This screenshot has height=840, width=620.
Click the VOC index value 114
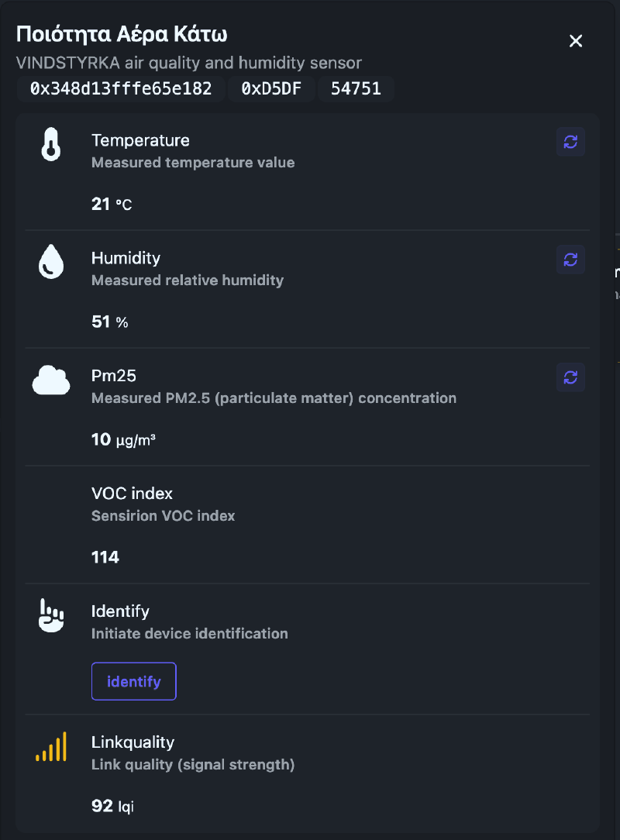(x=105, y=556)
